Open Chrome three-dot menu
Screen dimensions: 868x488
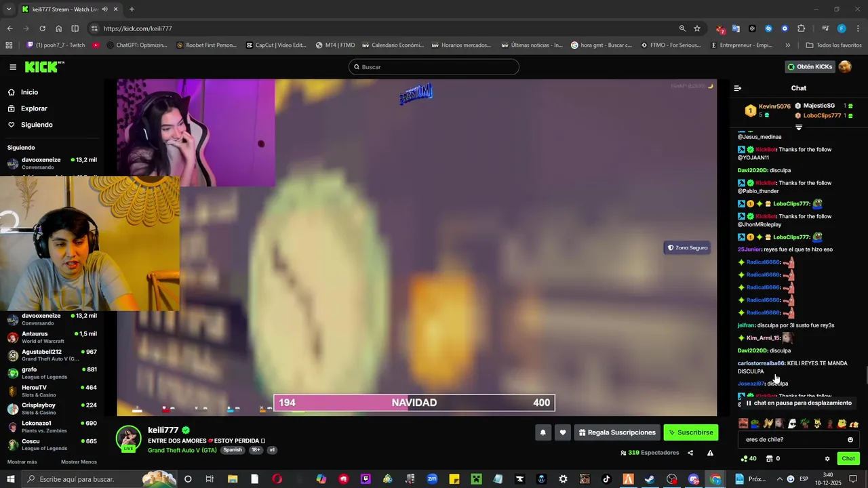(857, 28)
